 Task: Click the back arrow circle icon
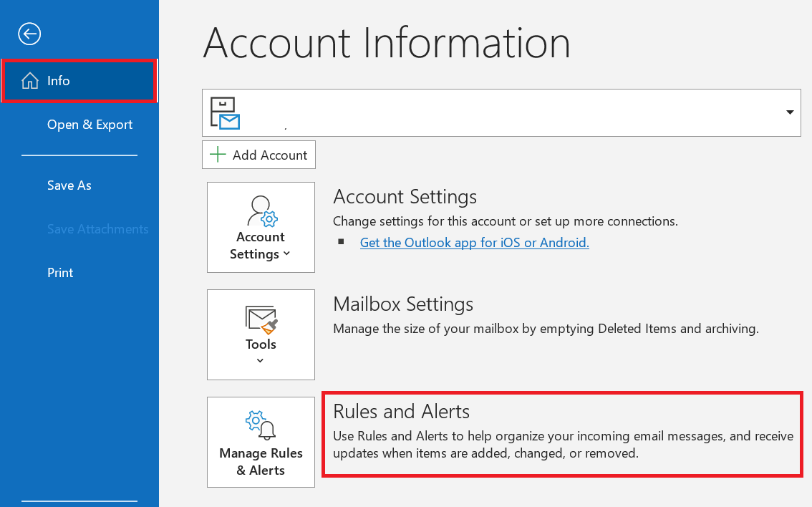(29, 34)
